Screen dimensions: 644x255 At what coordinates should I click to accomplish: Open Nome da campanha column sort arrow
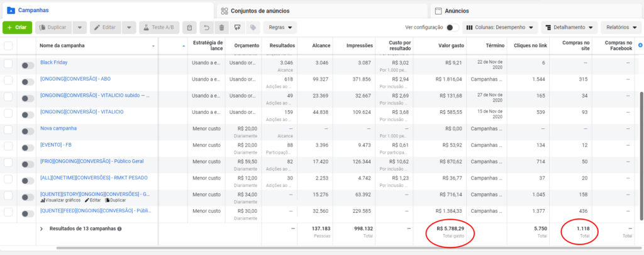click(x=153, y=46)
